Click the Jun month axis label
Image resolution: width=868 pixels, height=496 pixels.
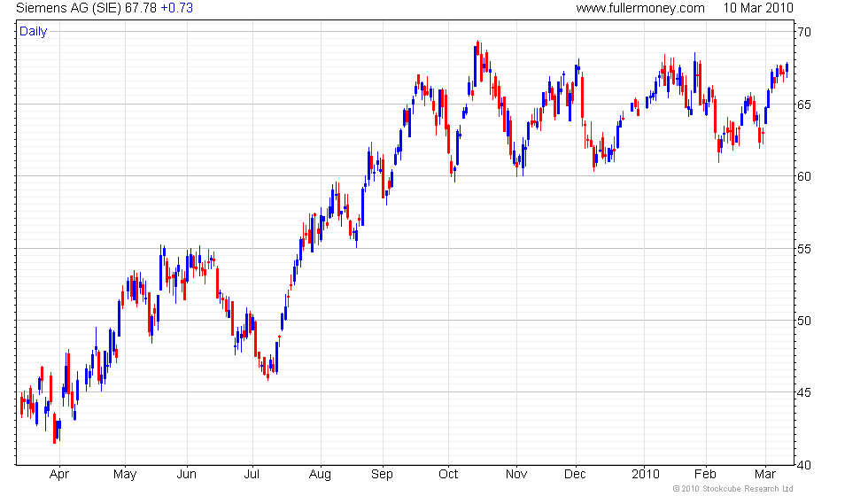(187, 475)
